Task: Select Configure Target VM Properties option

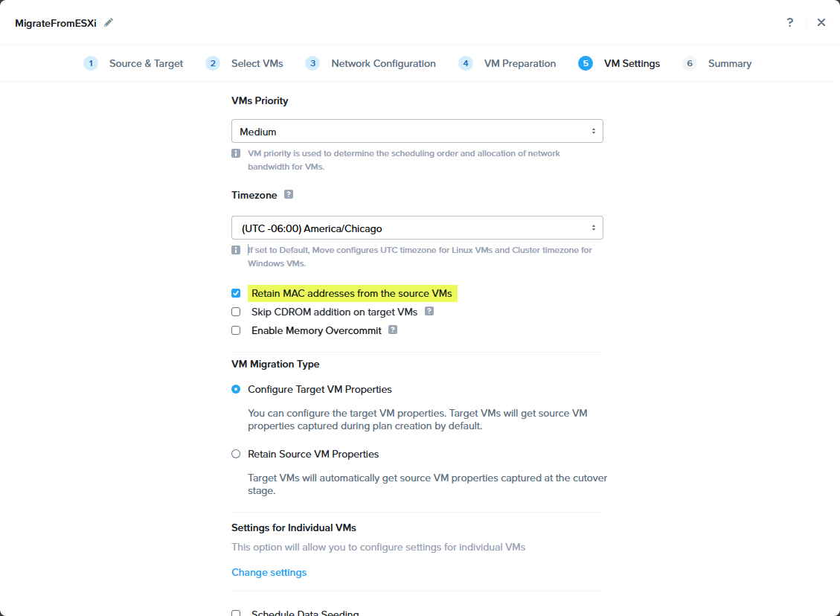Action: coord(236,389)
